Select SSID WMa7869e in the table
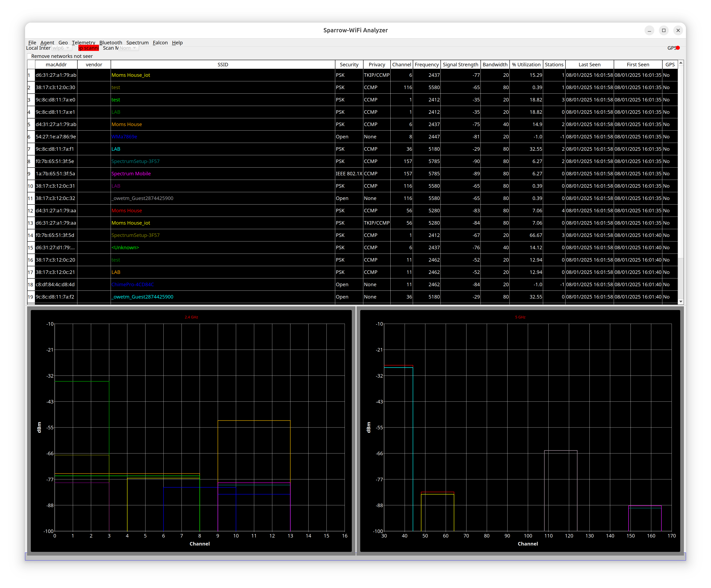The width and height of the screenshot is (711, 588). [x=223, y=137]
